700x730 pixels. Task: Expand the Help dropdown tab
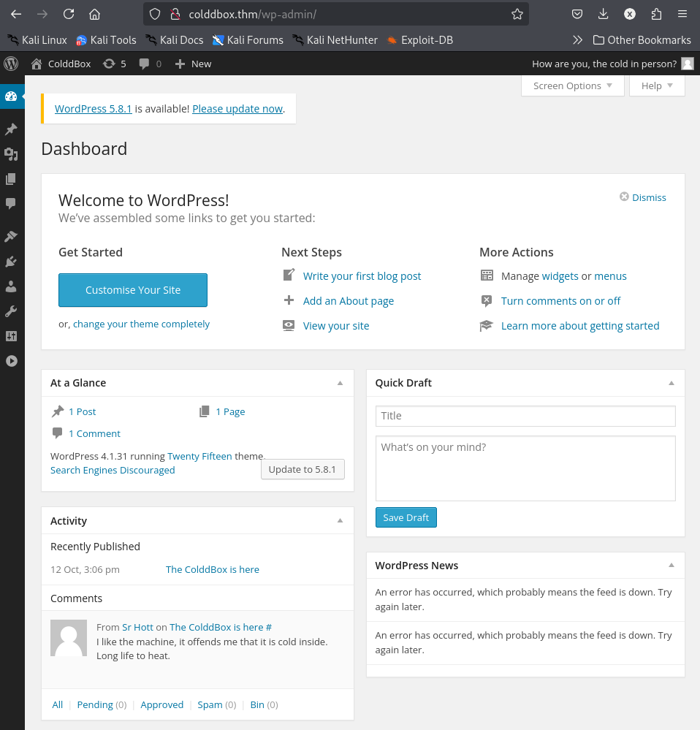(657, 85)
